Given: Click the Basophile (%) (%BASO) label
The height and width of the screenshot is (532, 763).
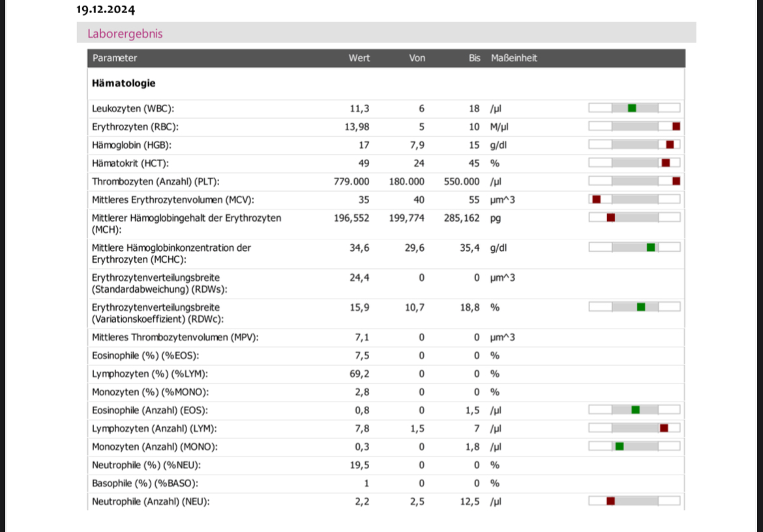Looking at the screenshot, I should tap(145, 483).
